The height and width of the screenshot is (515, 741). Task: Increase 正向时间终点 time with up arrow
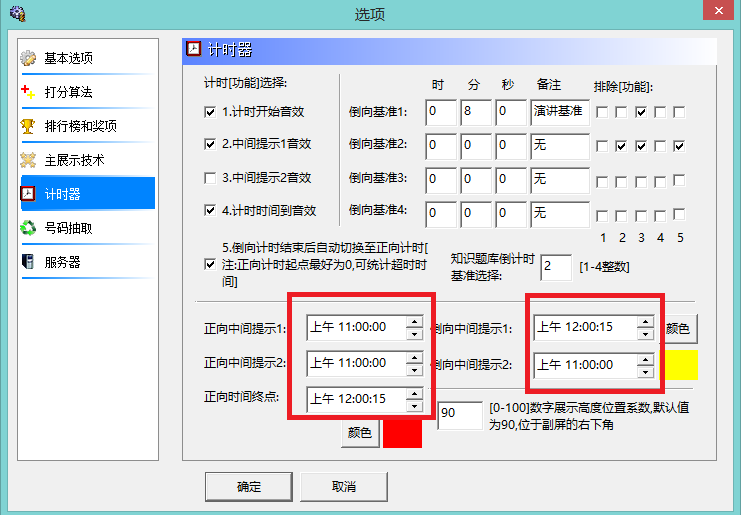pos(414,394)
